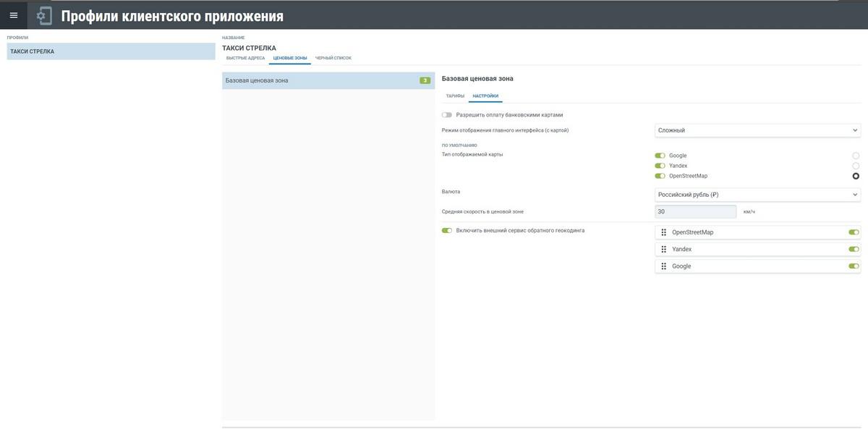Toggle OpenStreetMap map type switch
868x448 pixels.
[x=660, y=176]
